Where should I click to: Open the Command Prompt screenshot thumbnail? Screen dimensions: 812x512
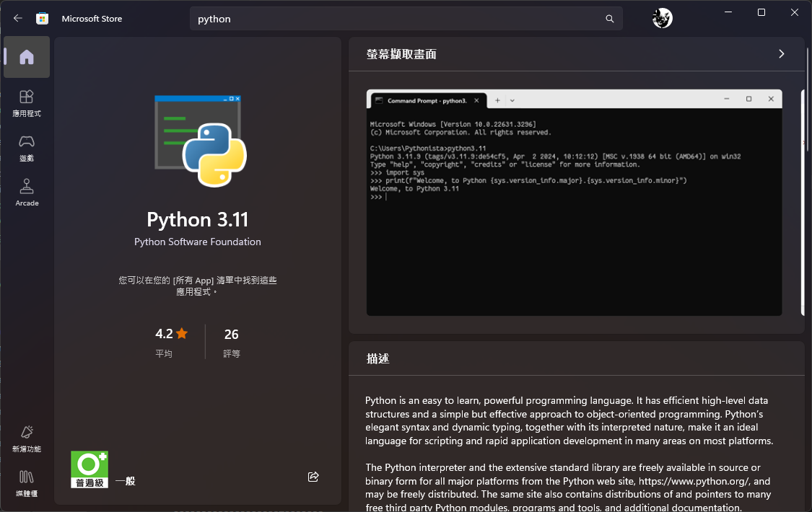click(x=574, y=203)
